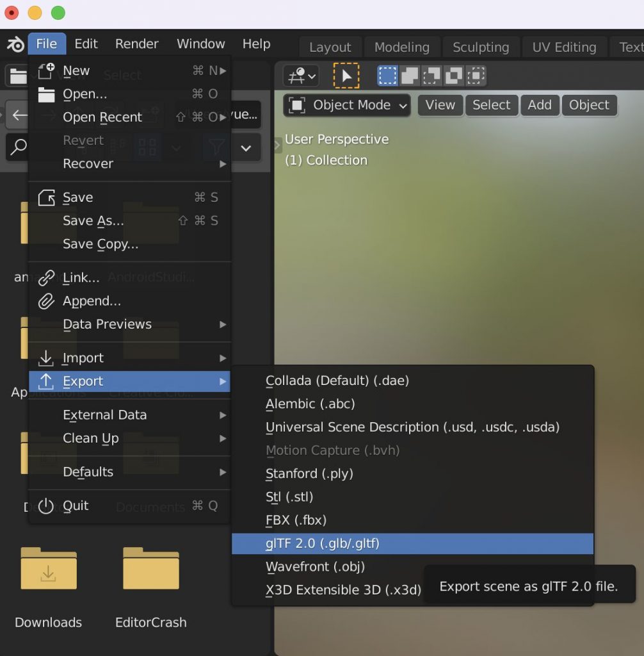Click the viewport Select menu button

click(492, 105)
